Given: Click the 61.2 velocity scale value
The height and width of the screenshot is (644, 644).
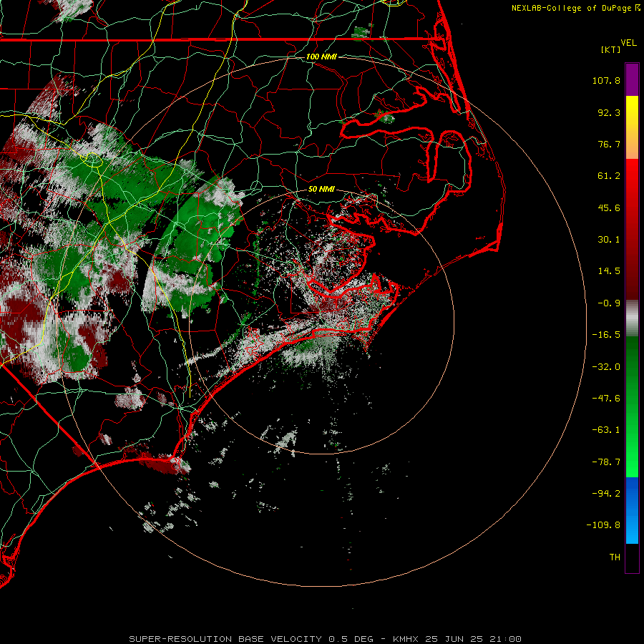Looking at the screenshot, I should tap(609, 176).
